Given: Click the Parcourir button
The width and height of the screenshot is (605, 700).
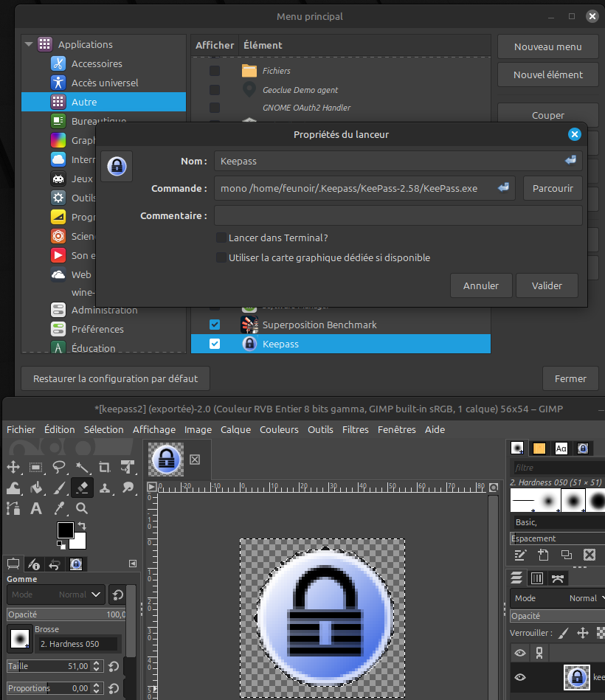Looking at the screenshot, I should [x=552, y=188].
